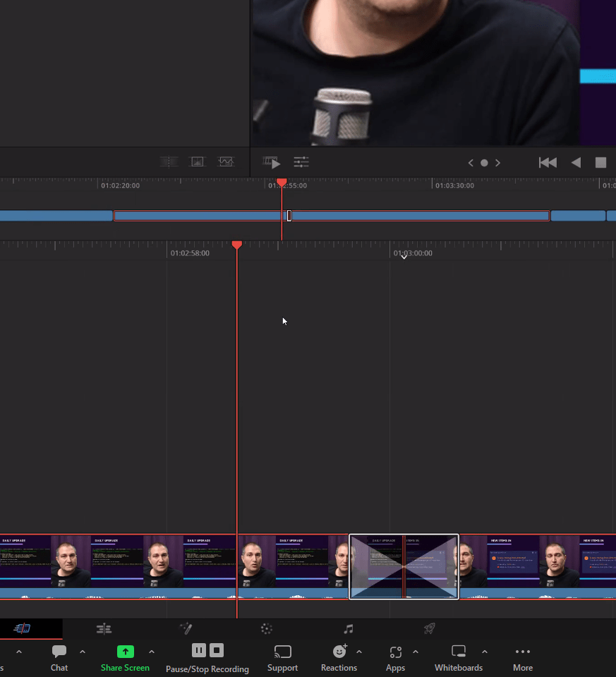Click the Pause/Stop Recording label
Image resolution: width=616 pixels, height=677 pixels.
point(207,669)
